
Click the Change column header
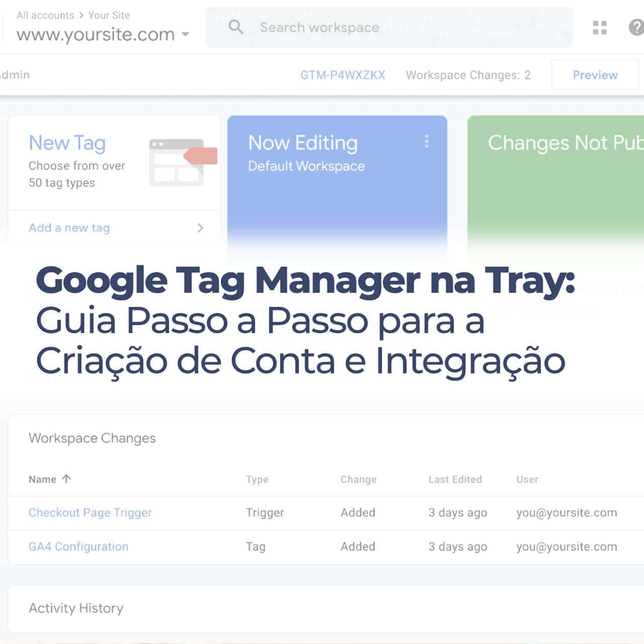358,479
